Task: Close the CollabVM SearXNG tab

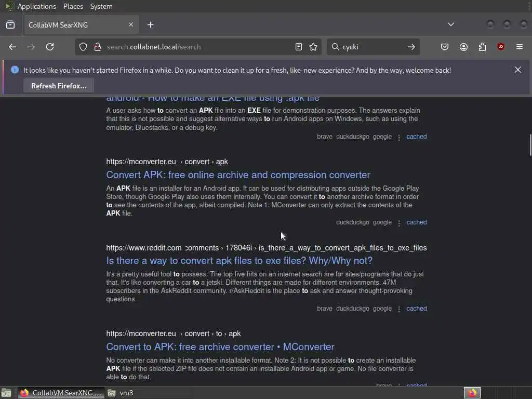Action: [x=130, y=24]
